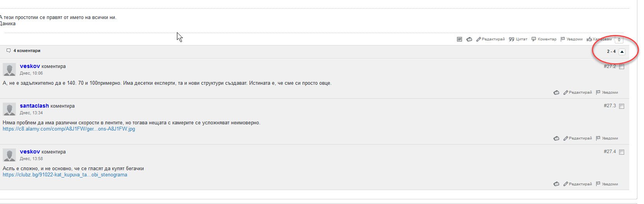Open the alamy.com image link
This screenshot has height=204, width=644.
click(x=69, y=129)
